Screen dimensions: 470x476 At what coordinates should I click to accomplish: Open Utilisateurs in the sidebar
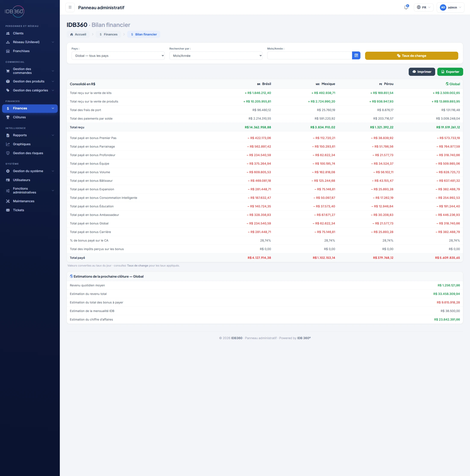tap(30, 180)
